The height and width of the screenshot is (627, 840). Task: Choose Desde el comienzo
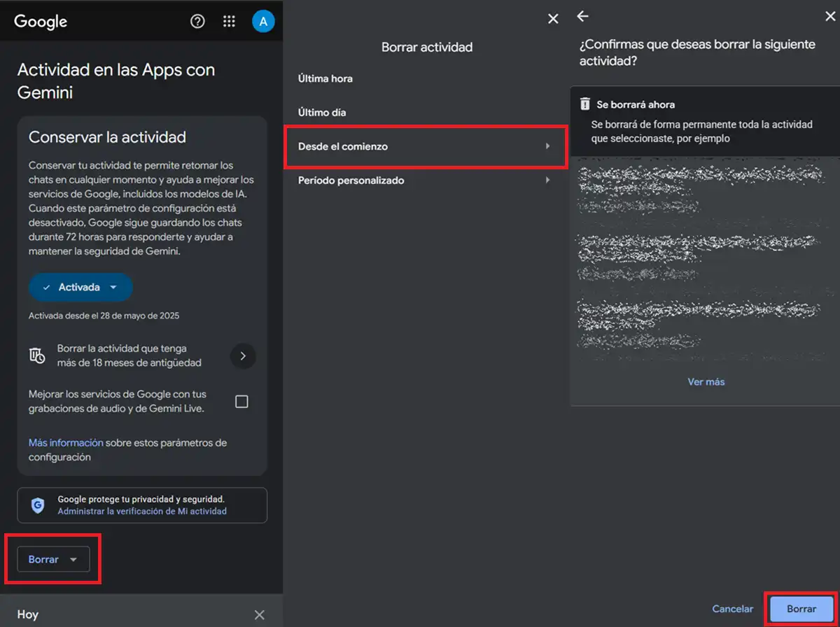(424, 146)
